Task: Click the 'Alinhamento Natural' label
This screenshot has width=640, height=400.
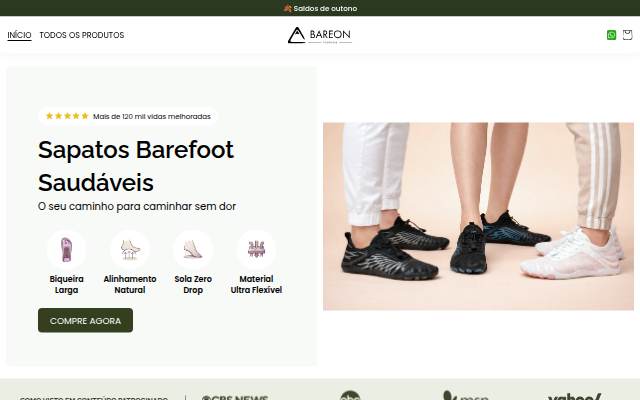Action: tap(130, 284)
